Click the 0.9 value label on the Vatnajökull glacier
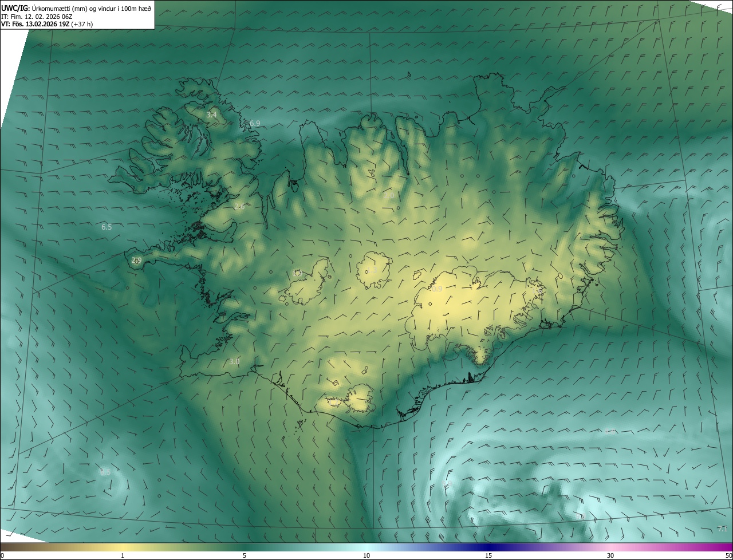The height and width of the screenshot is (560, 733). (437, 289)
